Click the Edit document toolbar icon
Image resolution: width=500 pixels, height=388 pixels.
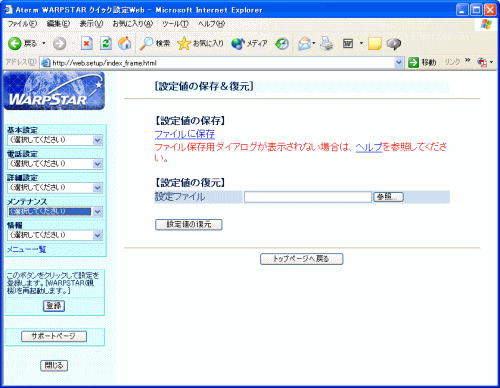[x=348, y=44]
